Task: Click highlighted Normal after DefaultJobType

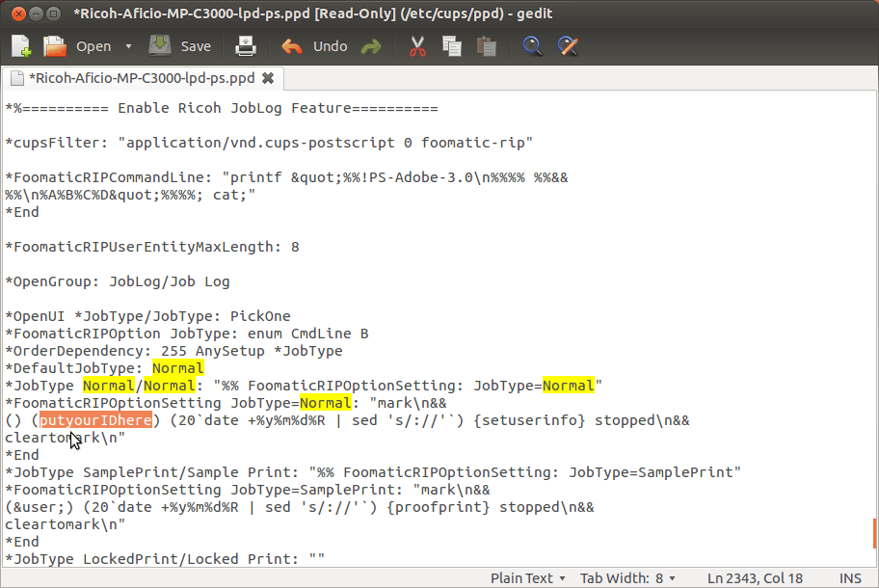Action: click(x=177, y=368)
